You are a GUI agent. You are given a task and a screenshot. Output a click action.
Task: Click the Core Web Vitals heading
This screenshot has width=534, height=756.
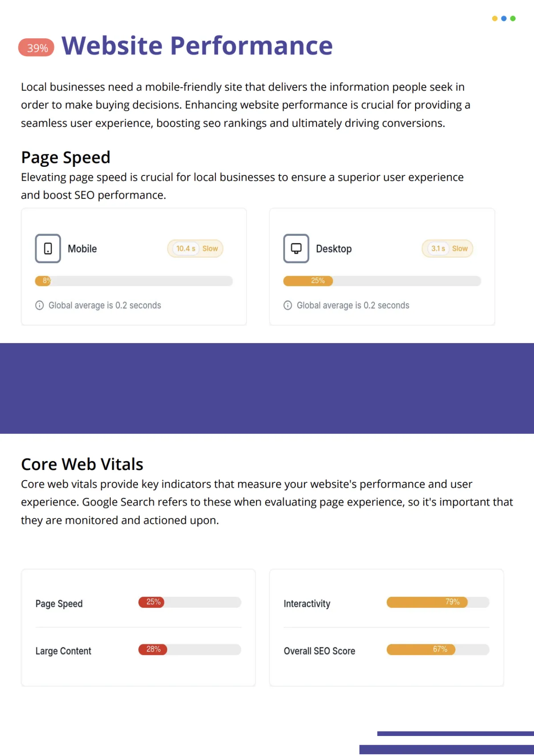tap(82, 464)
